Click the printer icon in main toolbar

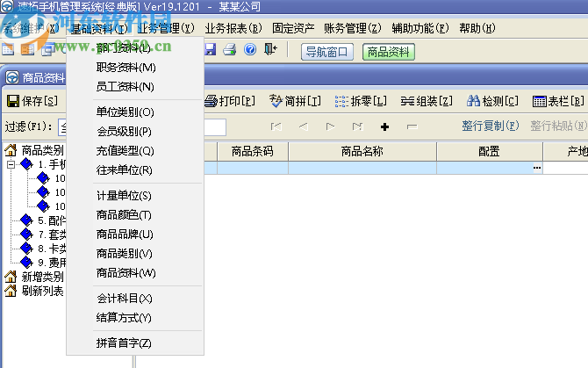[230, 49]
